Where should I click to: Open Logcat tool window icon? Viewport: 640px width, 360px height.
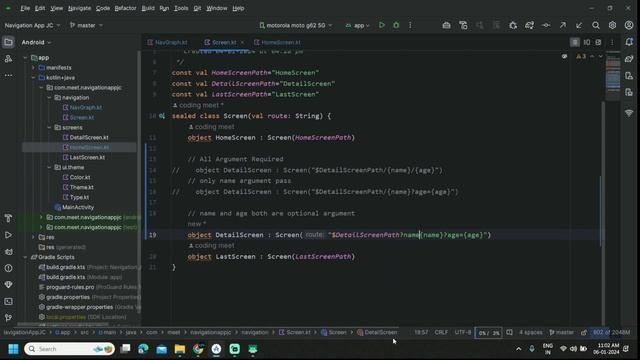(8, 252)
